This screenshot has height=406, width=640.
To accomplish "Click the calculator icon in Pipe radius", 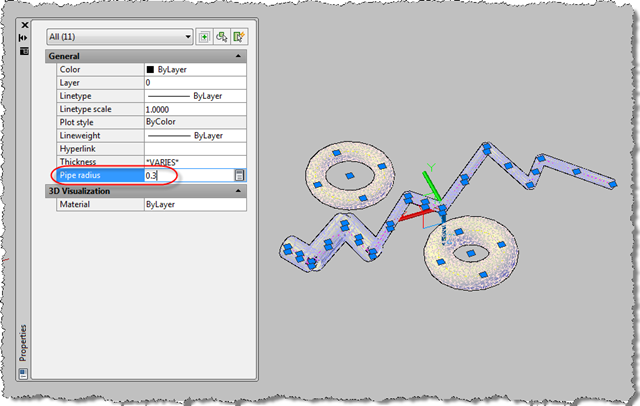I will (x=240, y=175).
